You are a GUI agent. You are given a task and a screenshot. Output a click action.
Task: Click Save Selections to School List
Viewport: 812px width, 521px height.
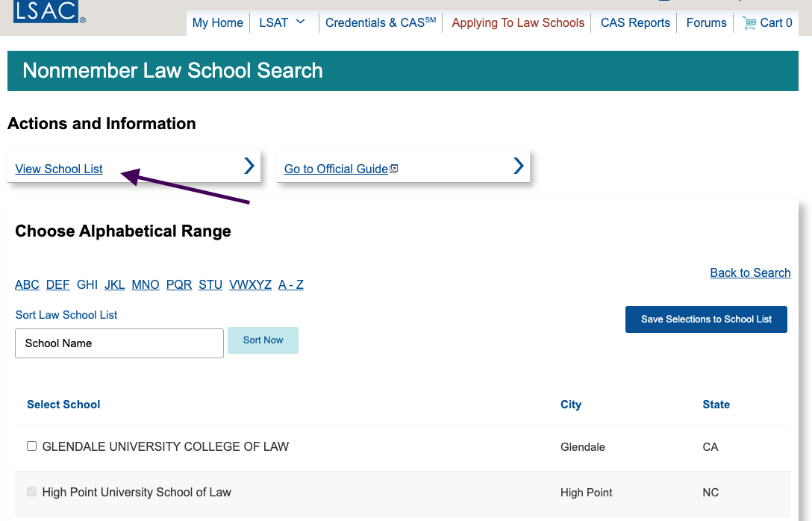(x=706, y=319)
